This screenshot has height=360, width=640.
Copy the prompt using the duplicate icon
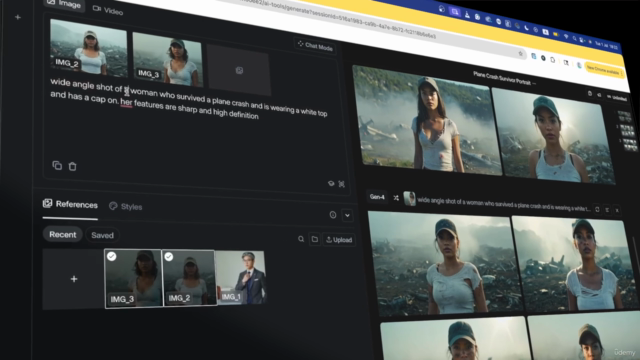(57, 165)
